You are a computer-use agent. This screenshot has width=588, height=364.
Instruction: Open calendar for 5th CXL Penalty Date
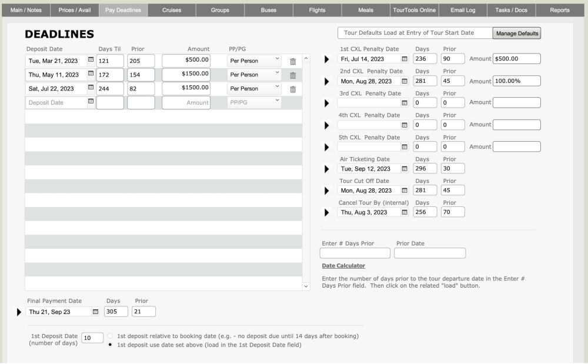point(405,147)
